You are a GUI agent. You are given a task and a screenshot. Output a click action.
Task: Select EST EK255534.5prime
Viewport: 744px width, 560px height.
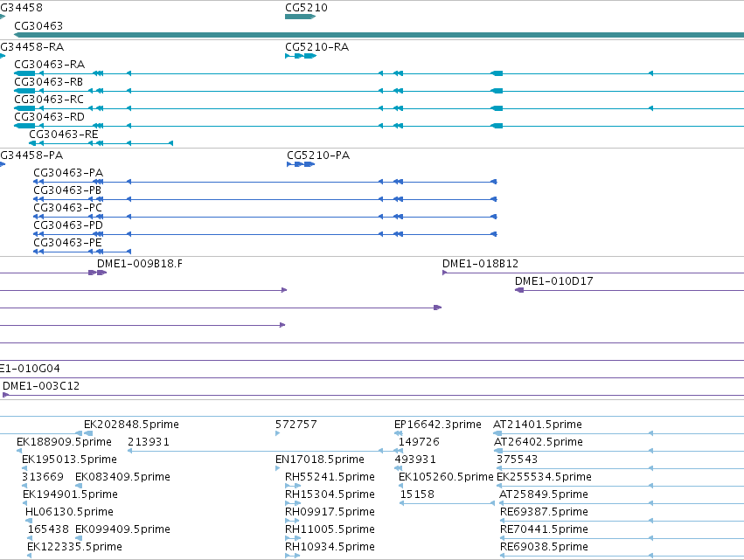pyautogui.click(x=545, y=477)
